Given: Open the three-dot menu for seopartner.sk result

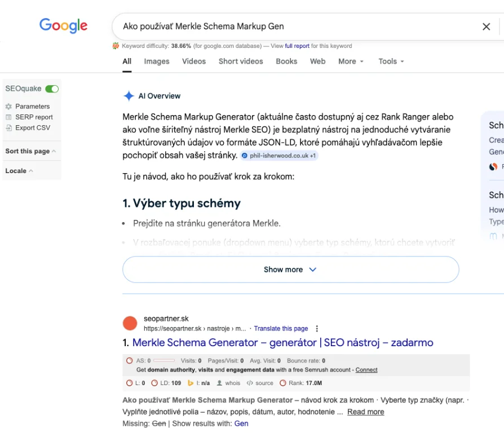Looking at the screenshot, I should tap(317, 329).
